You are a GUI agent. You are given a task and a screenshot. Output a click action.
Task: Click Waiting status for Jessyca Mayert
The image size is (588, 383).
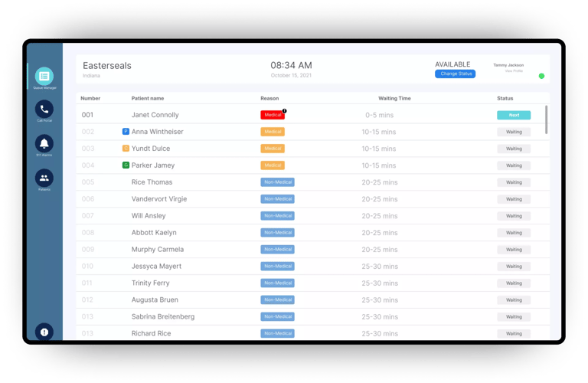click(x=514, y=267)
